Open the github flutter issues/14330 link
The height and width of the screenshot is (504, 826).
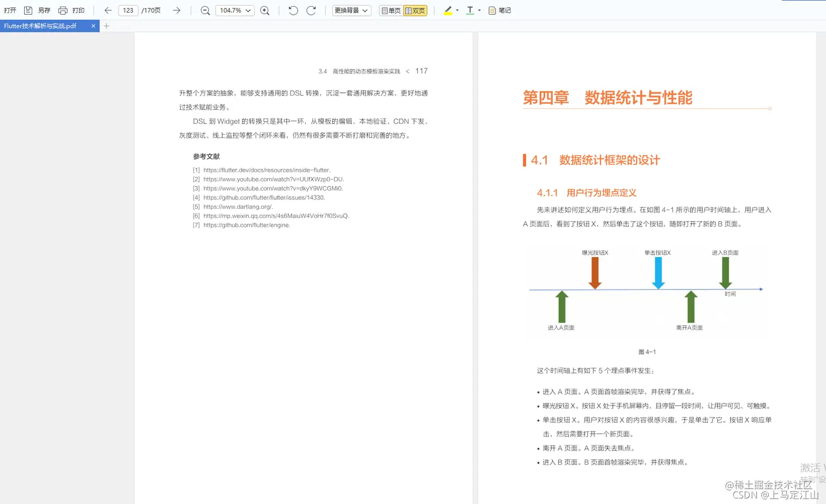[x=264, y=198]
